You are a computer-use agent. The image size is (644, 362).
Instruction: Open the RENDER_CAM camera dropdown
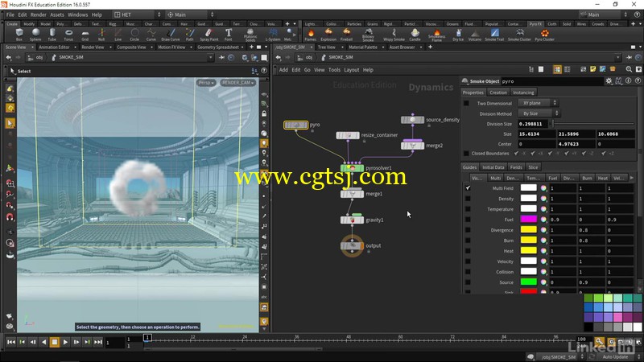(237, 83)
